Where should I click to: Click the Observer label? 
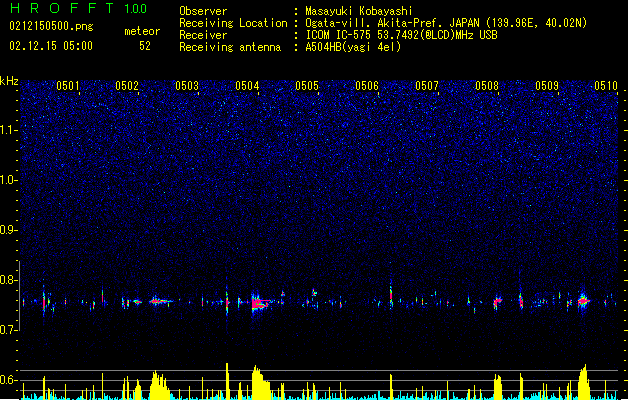tap(203, 11)
